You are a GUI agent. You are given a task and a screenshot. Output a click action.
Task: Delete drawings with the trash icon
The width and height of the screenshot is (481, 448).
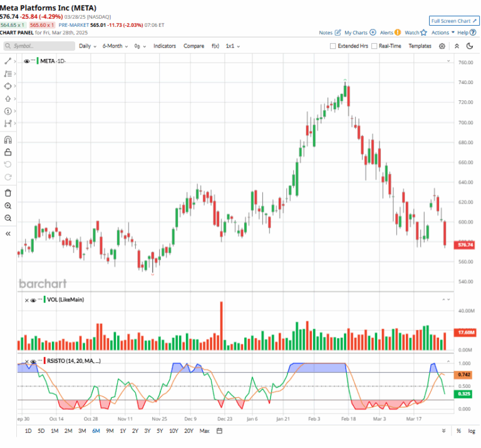pyautogui.click(x=8, y=193)
